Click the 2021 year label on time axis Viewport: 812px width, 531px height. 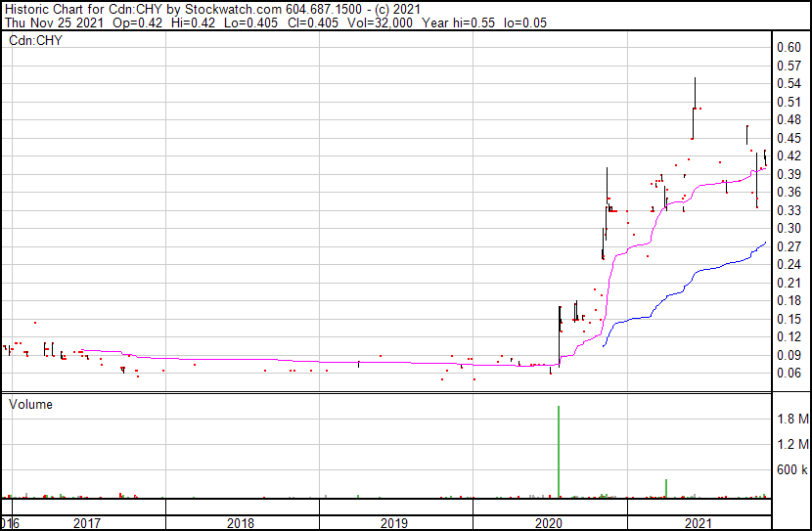[x=699, y=523]
